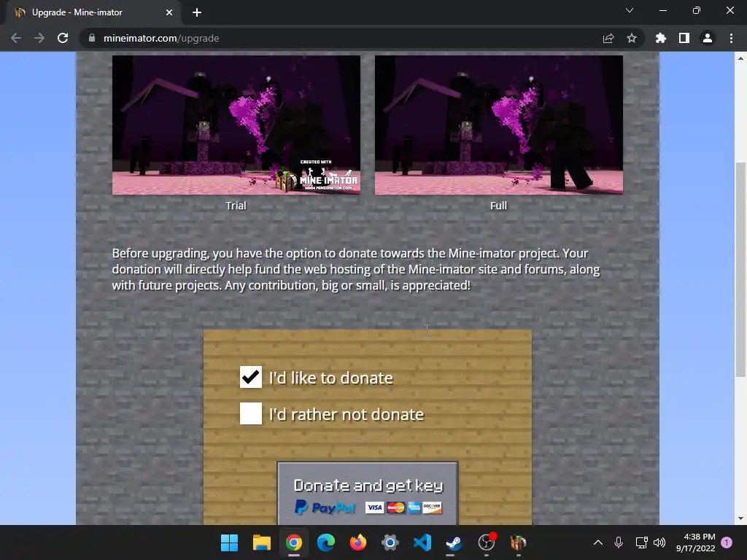
Task: Open the network status tray icon
Action: coord(641,542)
